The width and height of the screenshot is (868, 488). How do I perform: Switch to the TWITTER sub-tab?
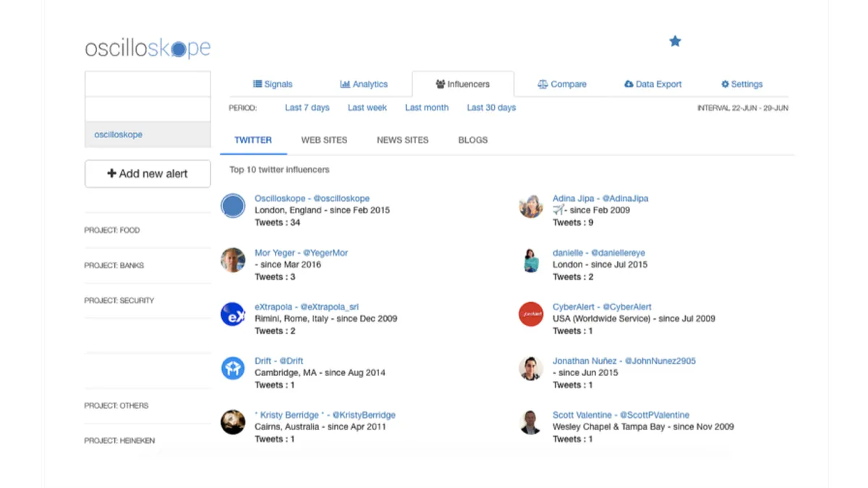[x=253, y=140]
